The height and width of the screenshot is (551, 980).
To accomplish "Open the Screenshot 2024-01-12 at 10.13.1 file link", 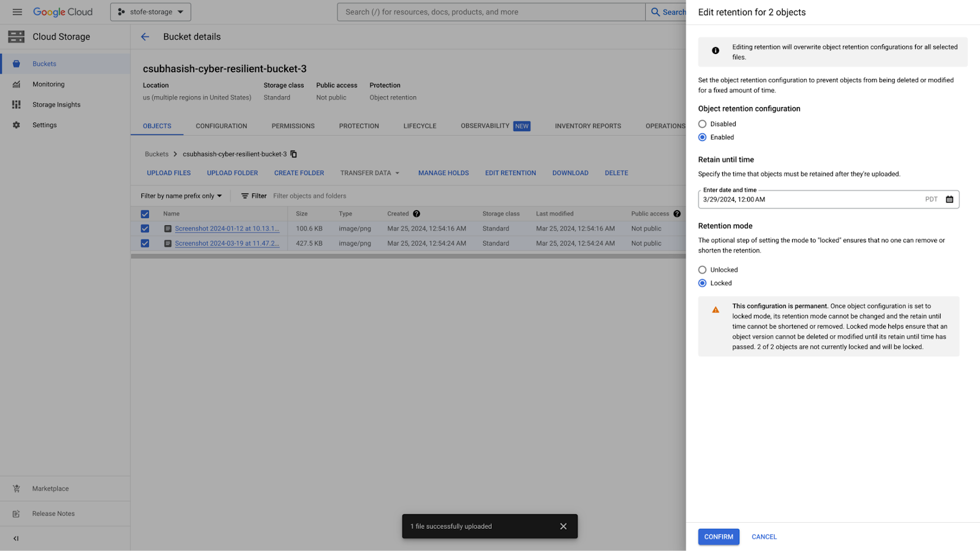I will coord(227,228).
